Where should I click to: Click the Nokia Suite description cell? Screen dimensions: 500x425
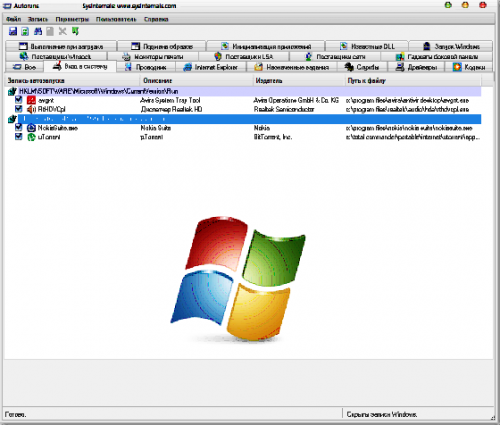click(156, 128)
